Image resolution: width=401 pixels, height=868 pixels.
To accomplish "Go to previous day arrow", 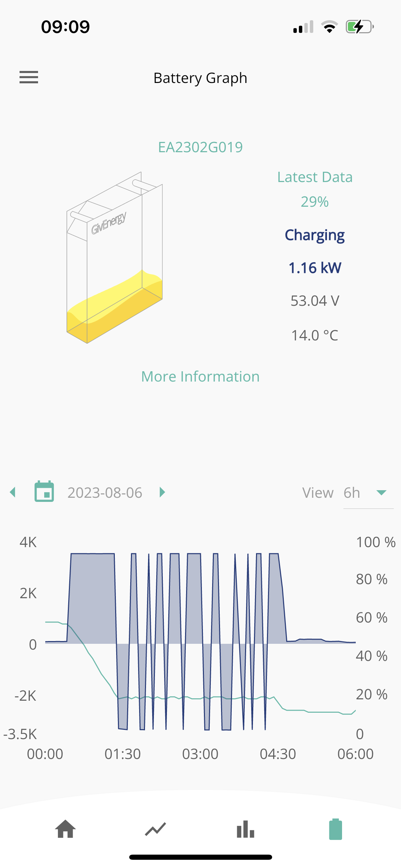I will [x=13, y=492].
